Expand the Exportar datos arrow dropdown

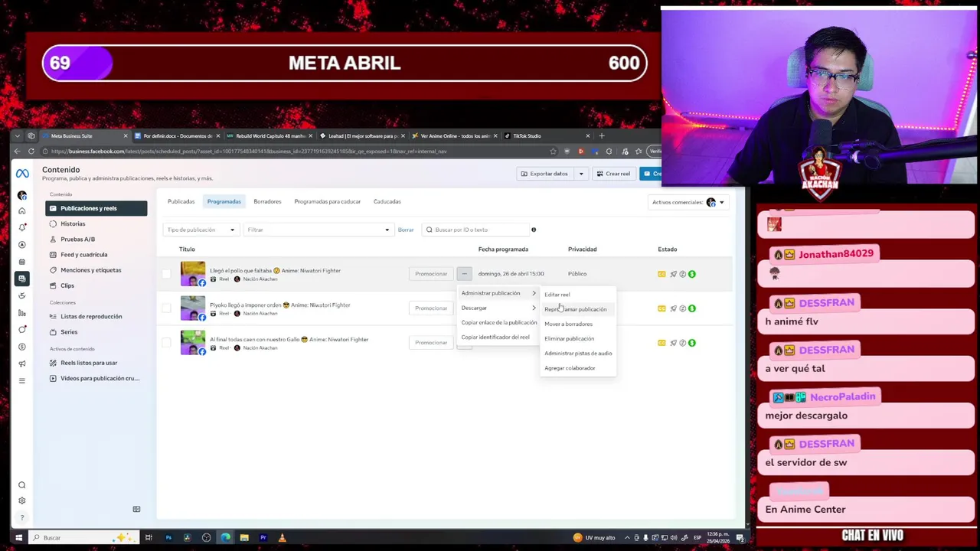tap(581, 174)
